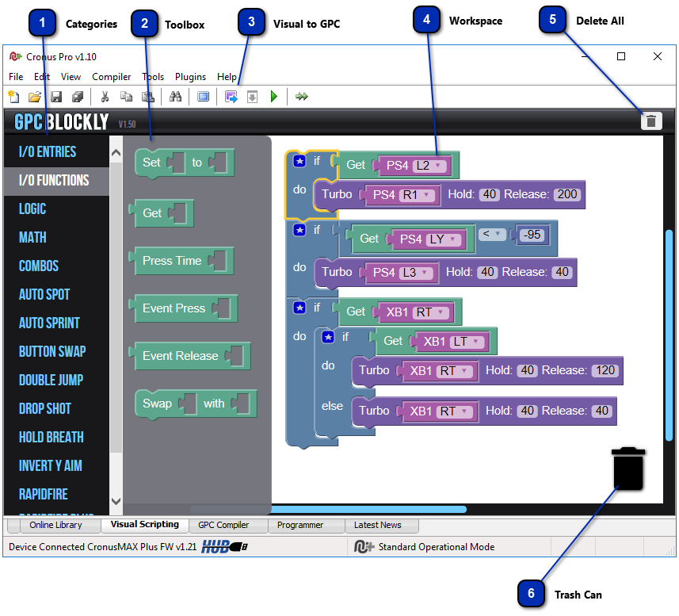Select the COMBOS category
This screenshot has width=679, height=616.
pos(56,266)
